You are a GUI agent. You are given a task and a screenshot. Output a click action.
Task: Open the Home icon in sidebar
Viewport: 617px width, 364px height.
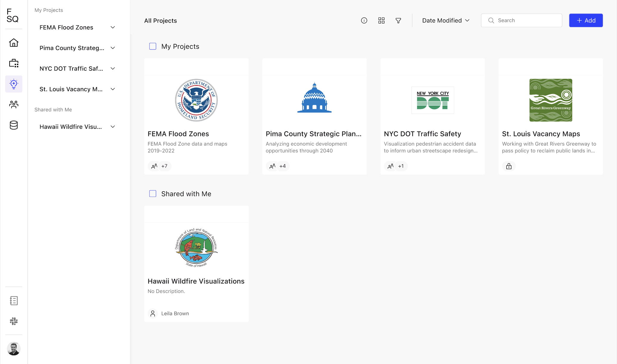click(14, 43)
